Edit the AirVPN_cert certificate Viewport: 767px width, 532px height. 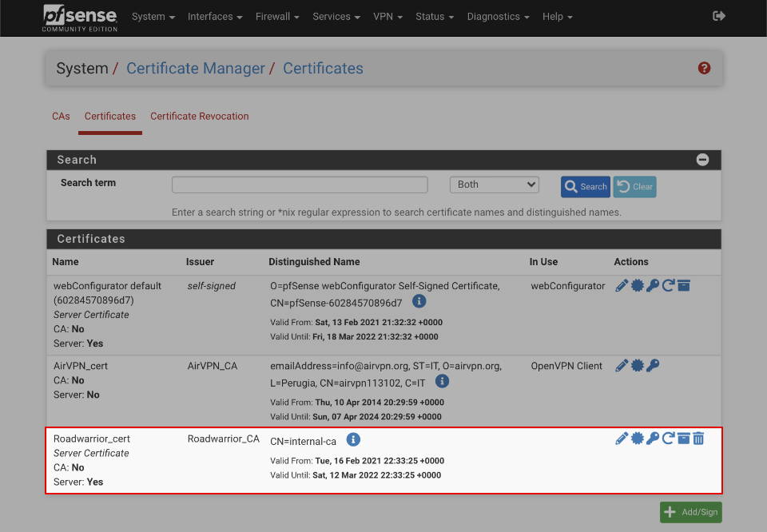click(622, 365)
